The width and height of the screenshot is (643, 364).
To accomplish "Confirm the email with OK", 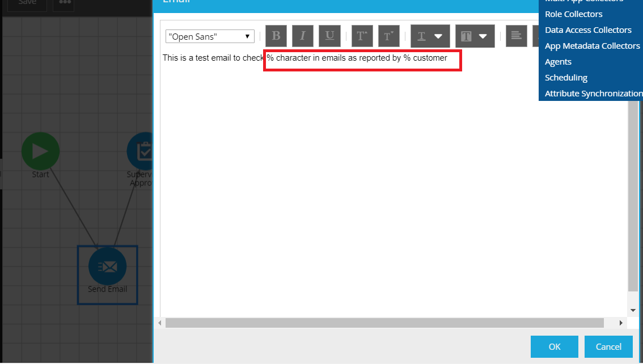I will [x=554, y=346].
